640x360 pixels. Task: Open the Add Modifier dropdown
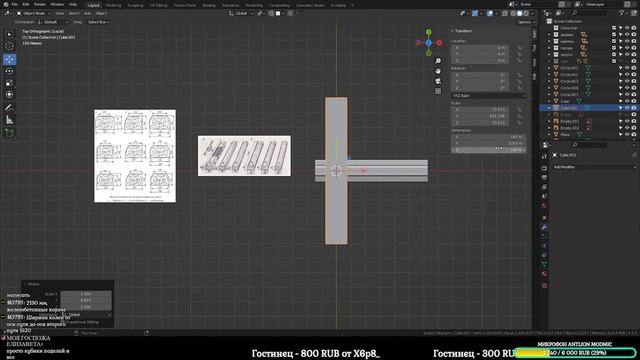pyautogui.click(x=594, y=167)
